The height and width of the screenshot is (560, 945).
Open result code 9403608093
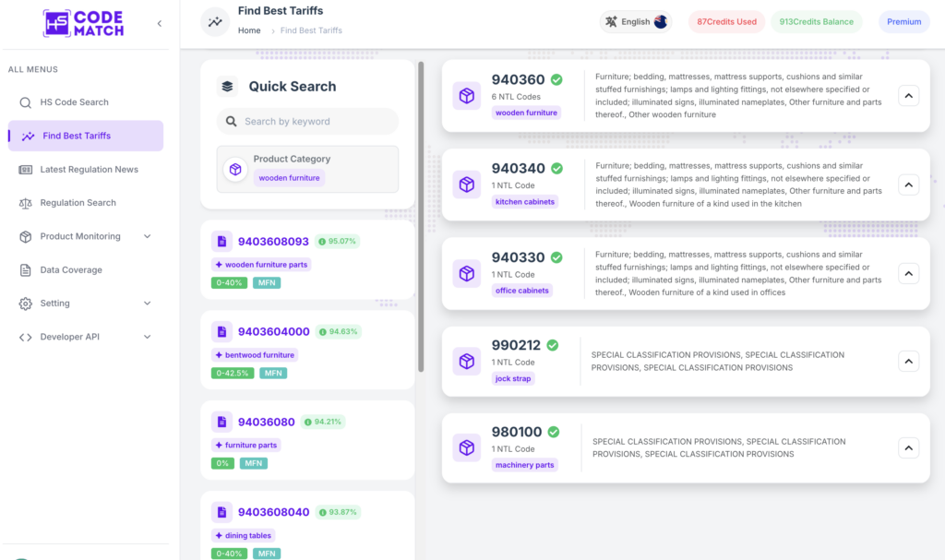pyautogui.click(x=273, y=241)
